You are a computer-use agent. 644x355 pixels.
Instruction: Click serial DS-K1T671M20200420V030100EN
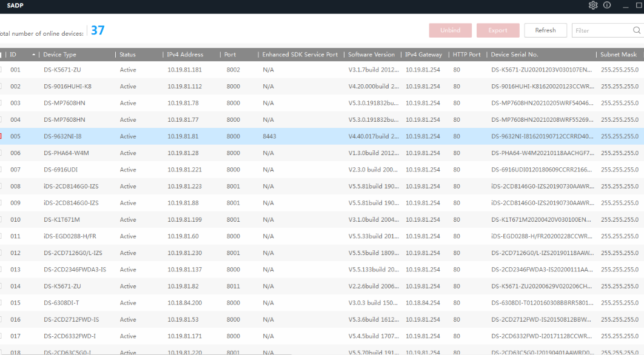click(542, 219)
